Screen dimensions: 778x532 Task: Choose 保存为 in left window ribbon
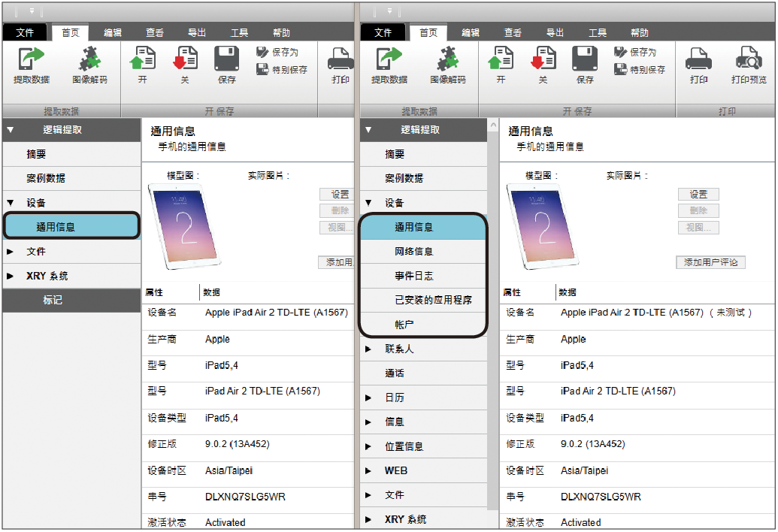[278, 52]
